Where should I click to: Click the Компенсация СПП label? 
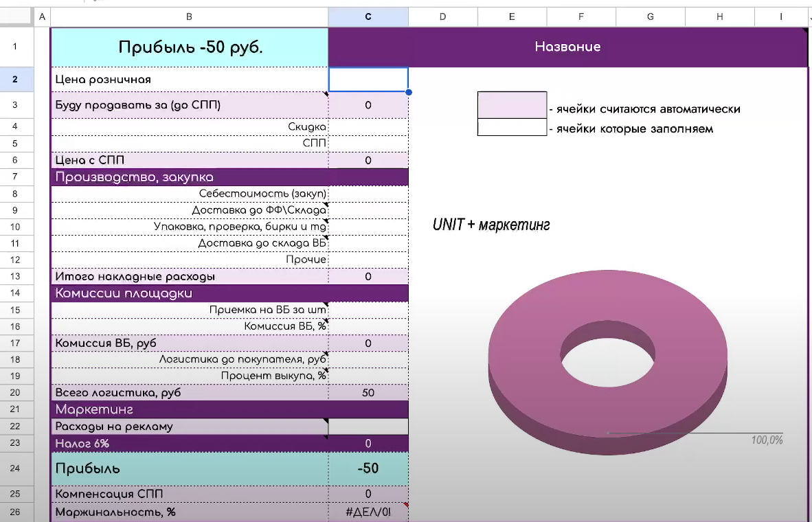point(109,494)
